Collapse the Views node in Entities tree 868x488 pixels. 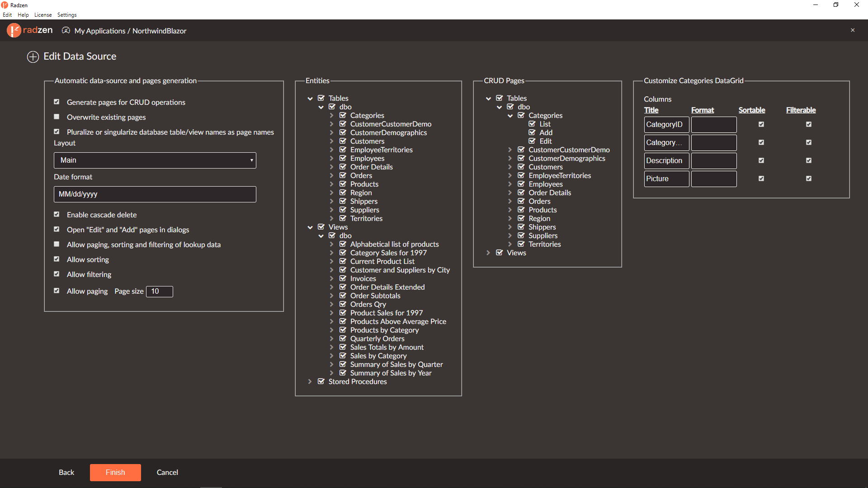point(310,227)
